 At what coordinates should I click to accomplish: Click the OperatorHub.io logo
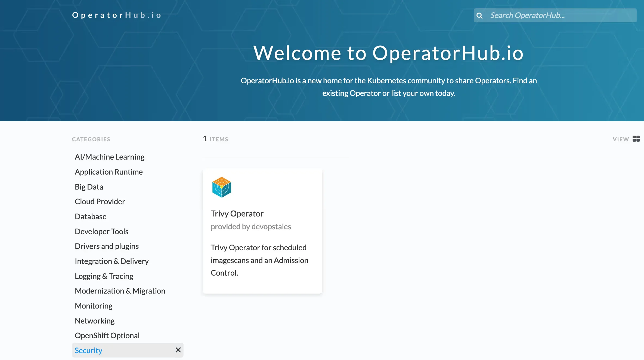point(116,15)
